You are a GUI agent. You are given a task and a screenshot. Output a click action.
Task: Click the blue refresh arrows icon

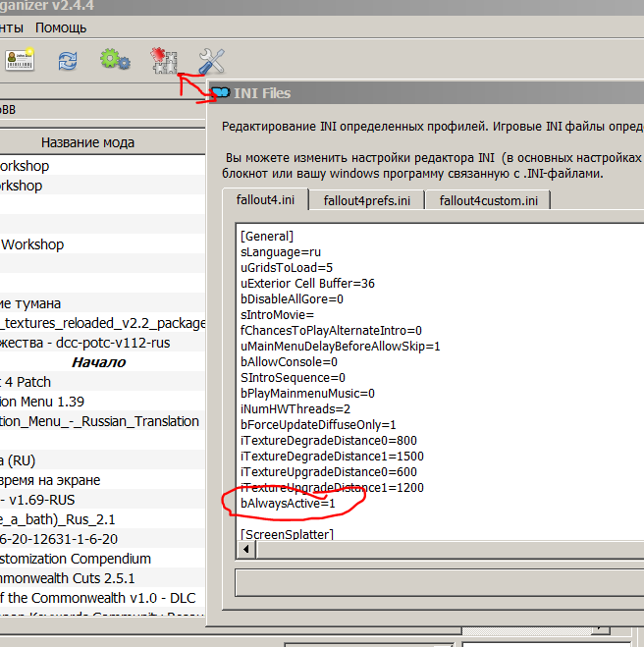tap(68, 61)
